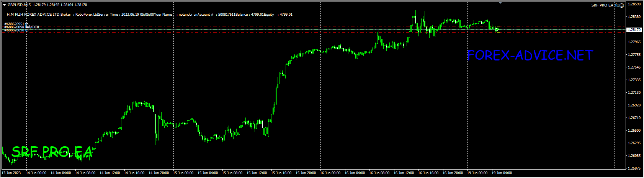Image resolution: width=644 pixels, height=178 pixels.
Task: Click the 15 Jun 16:00 time label
Action: pos(281,173)
